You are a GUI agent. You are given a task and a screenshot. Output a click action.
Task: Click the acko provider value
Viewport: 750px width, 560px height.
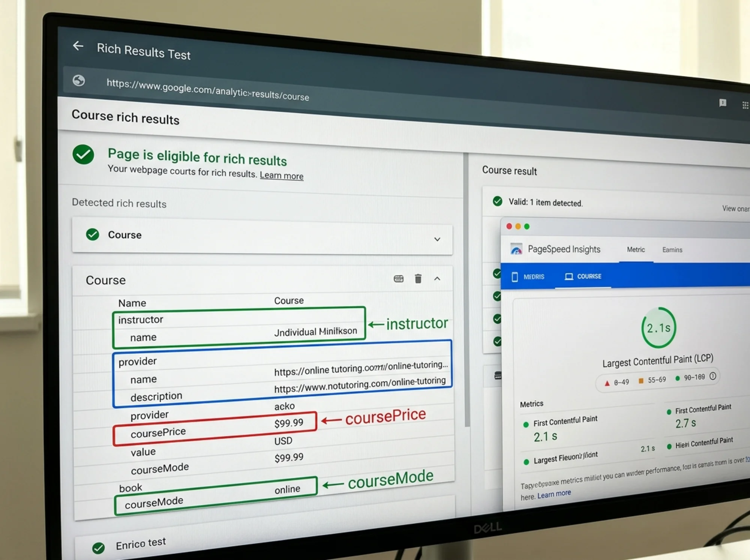tap(284, 406)
